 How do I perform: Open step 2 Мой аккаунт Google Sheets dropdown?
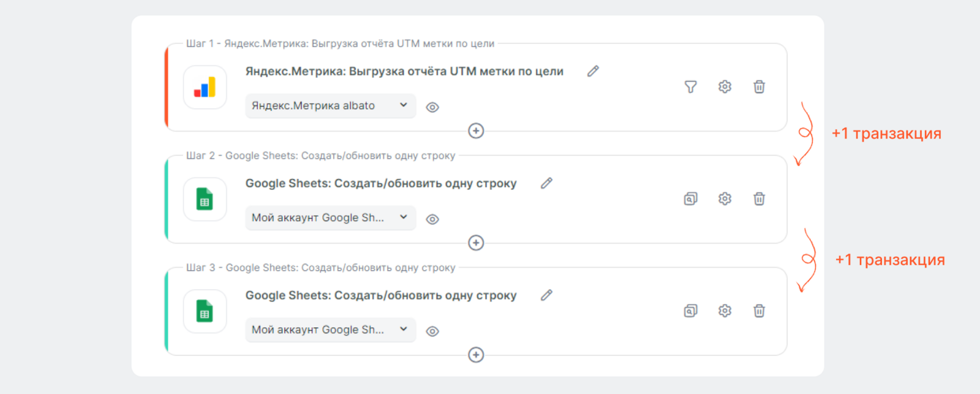pyautogui.click(x=330, y=218)
